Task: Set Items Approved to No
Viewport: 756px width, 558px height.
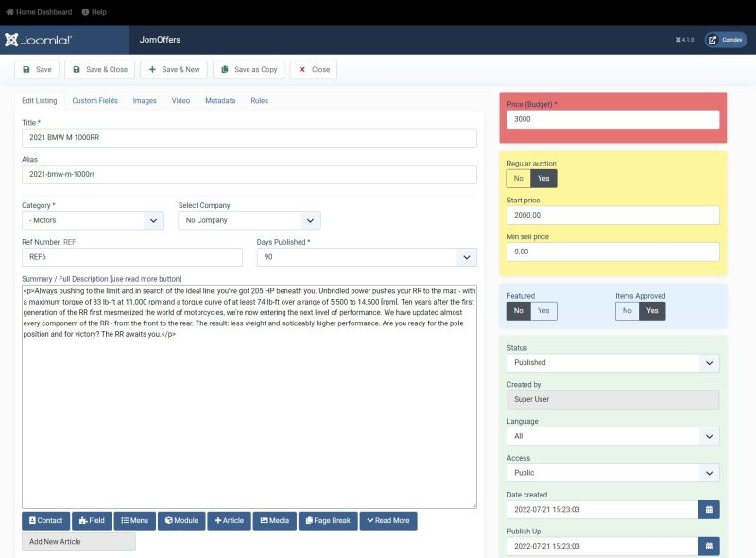Action: click(627, 310)
